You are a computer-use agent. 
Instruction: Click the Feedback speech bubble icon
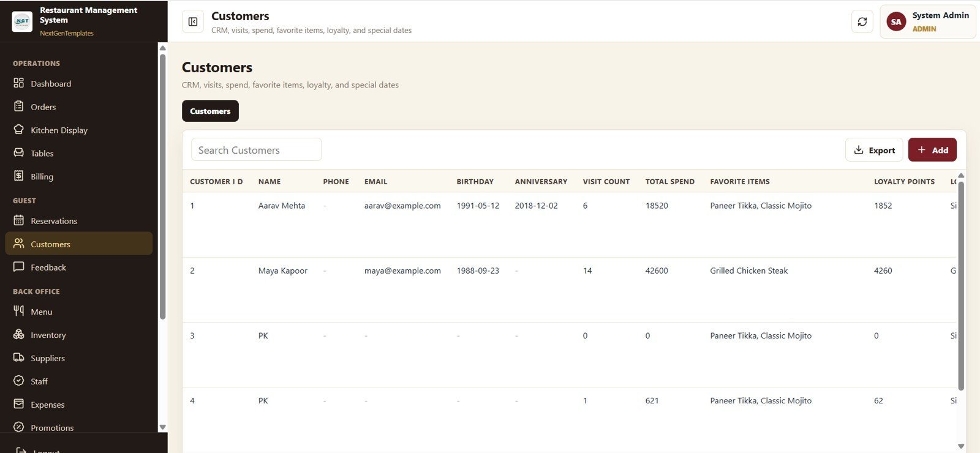coord(19,267)
